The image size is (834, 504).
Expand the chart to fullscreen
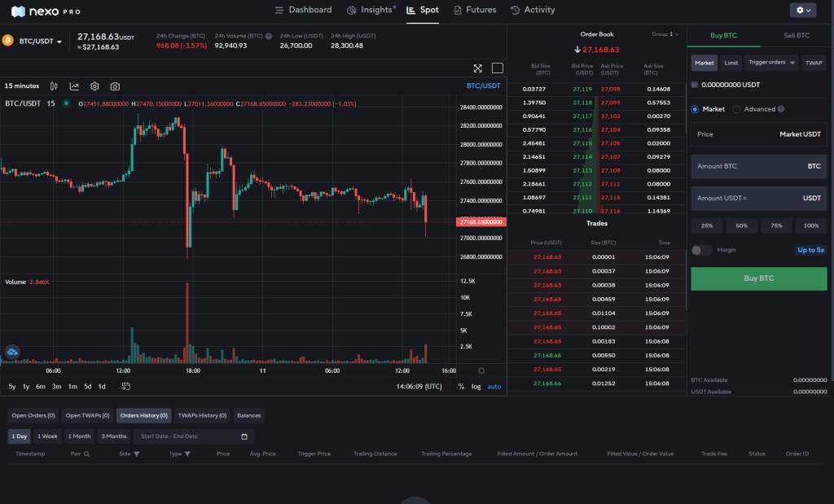477,68
